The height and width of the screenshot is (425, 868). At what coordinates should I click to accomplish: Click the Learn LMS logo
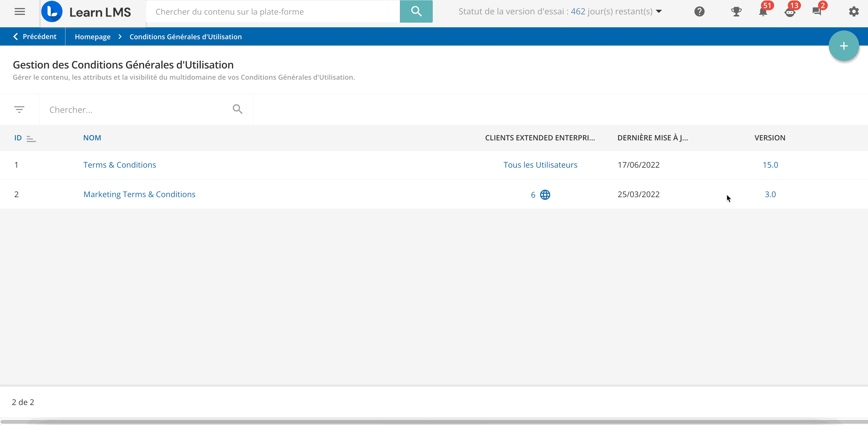click(86, 12)
